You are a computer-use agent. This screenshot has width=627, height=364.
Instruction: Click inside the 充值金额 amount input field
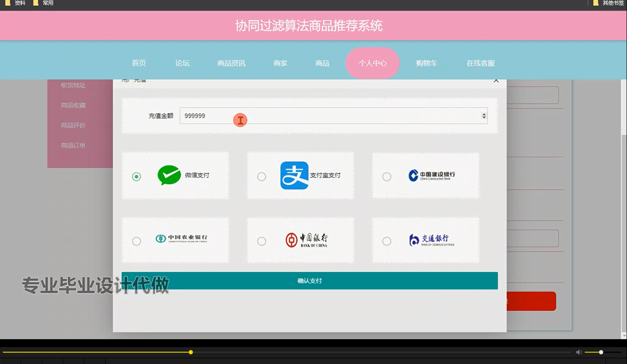[x=290, y=115]
